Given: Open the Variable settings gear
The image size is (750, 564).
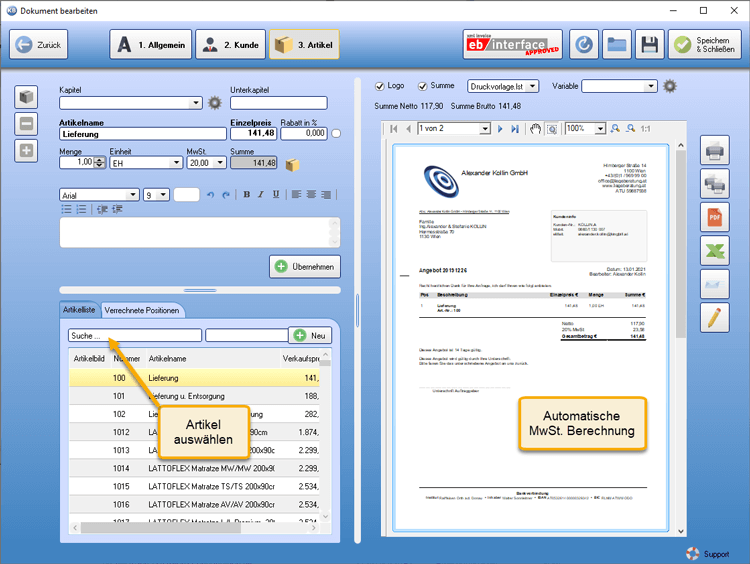Looking at the screenshot, I should click(x=670, y=86).
